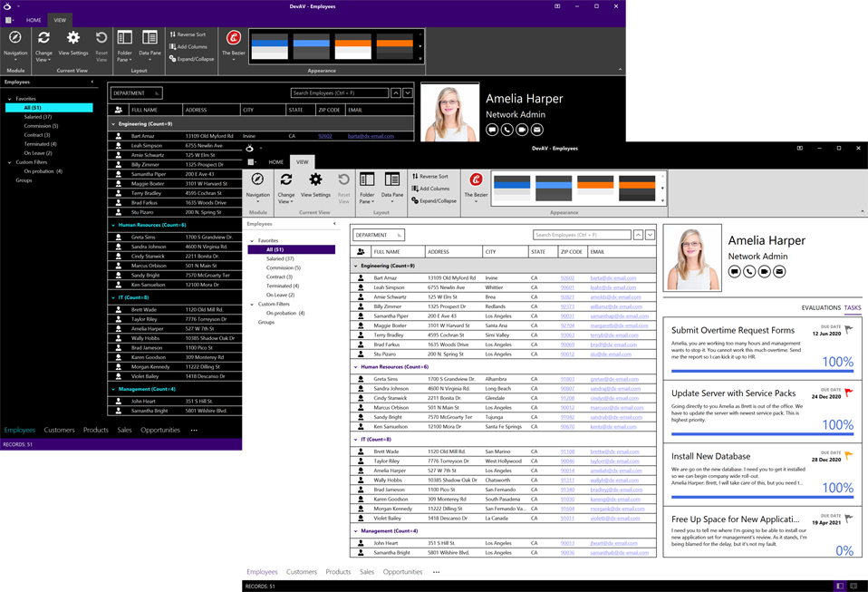
Task: Open Navigation menu in the front light window
Action: (257, 187)
